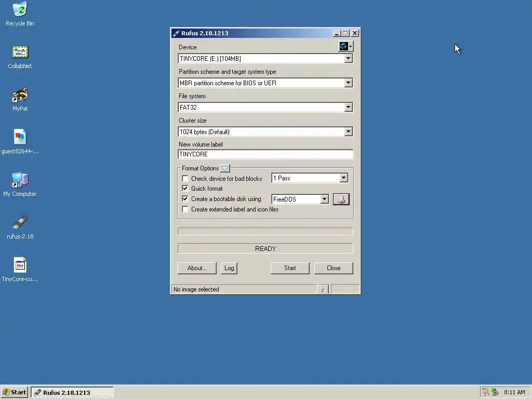Select the TinyCore-cu file icon on desktop
The width and height of the screenshot is (532, 399).
tap(20, 270)
